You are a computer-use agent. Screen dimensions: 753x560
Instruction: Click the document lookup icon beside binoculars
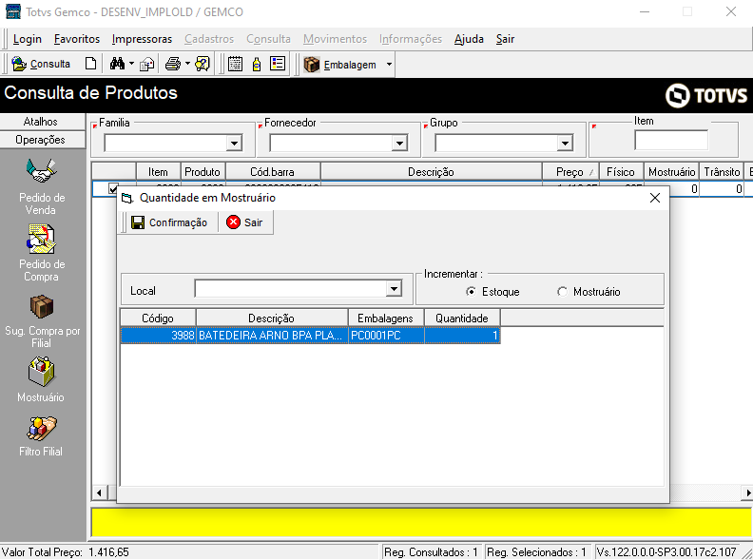pos(147,64)
